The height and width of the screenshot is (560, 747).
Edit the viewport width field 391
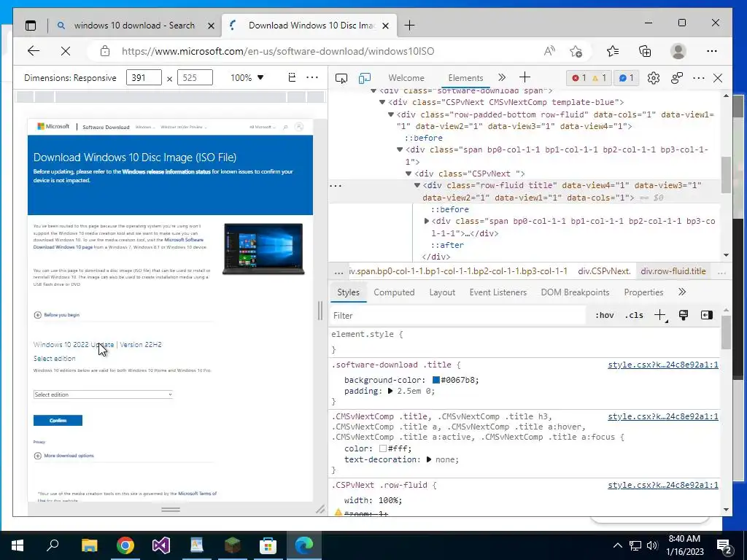click(144, 77)
